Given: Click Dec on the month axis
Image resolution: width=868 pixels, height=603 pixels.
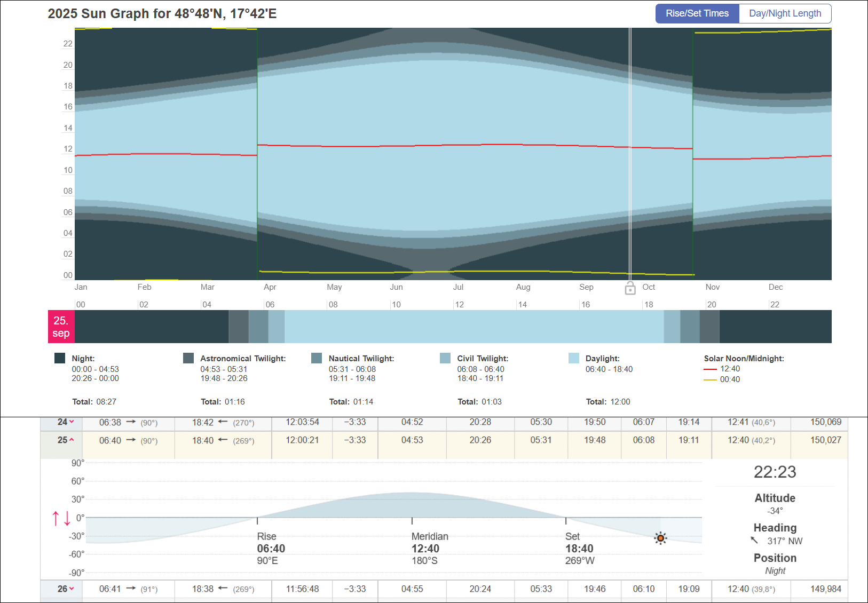Looking at the screenshot, I should (x=776, y=287).
